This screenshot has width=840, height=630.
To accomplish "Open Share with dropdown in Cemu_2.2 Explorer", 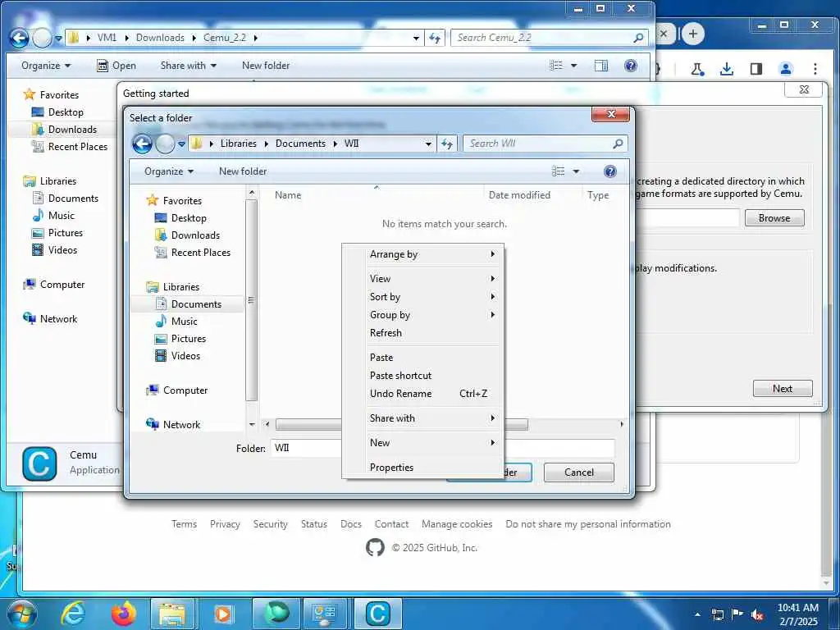I will point(188,66).
